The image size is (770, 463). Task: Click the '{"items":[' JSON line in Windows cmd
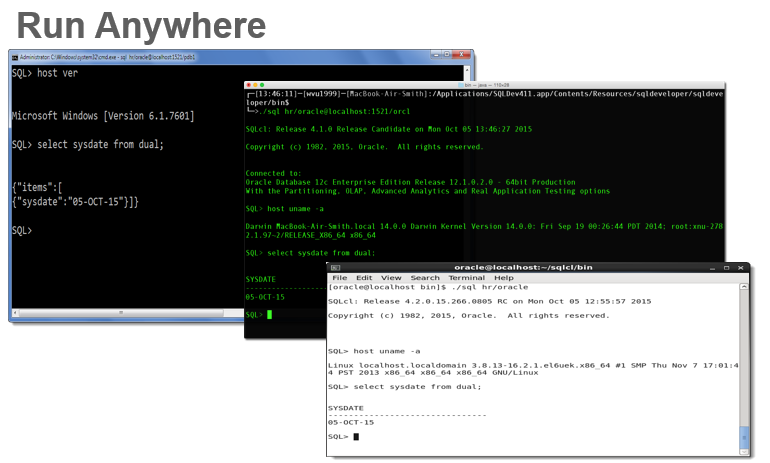(x=37, y=188)
